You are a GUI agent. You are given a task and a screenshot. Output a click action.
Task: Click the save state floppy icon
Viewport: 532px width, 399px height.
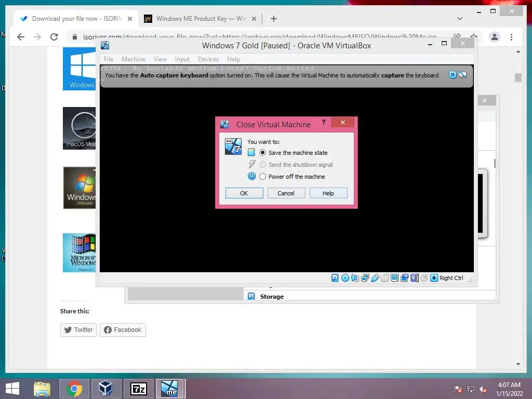[251, 152]
